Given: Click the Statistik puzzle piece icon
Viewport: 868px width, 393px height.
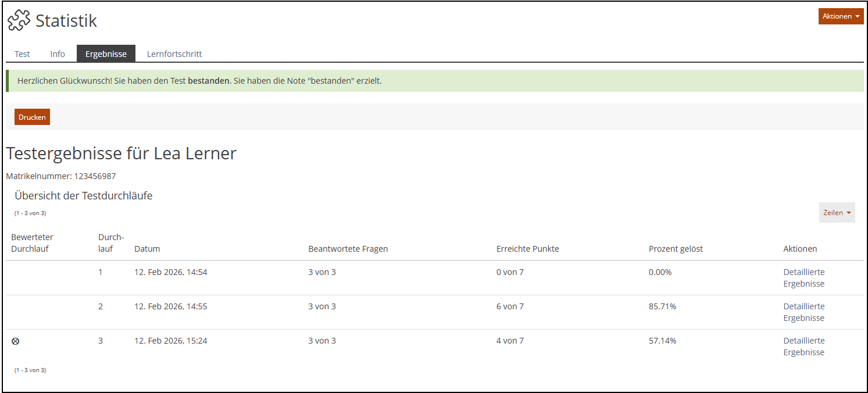Looking at the screenshot, I should pyautogui.click(x=19, y=21).
